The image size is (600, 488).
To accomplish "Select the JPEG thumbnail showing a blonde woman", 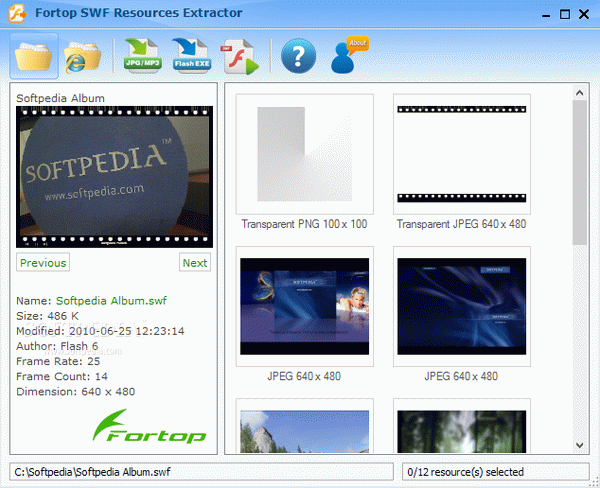I will tap(305, 306).
